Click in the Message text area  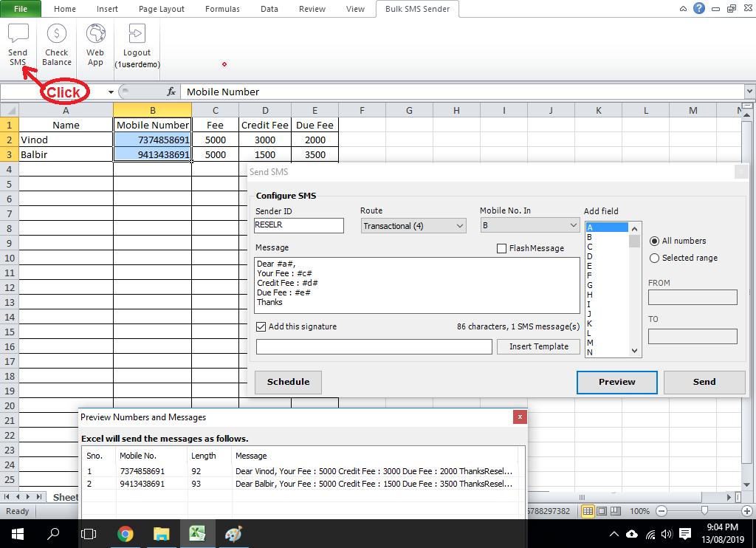pyautogui.click(x=417, y=285)
